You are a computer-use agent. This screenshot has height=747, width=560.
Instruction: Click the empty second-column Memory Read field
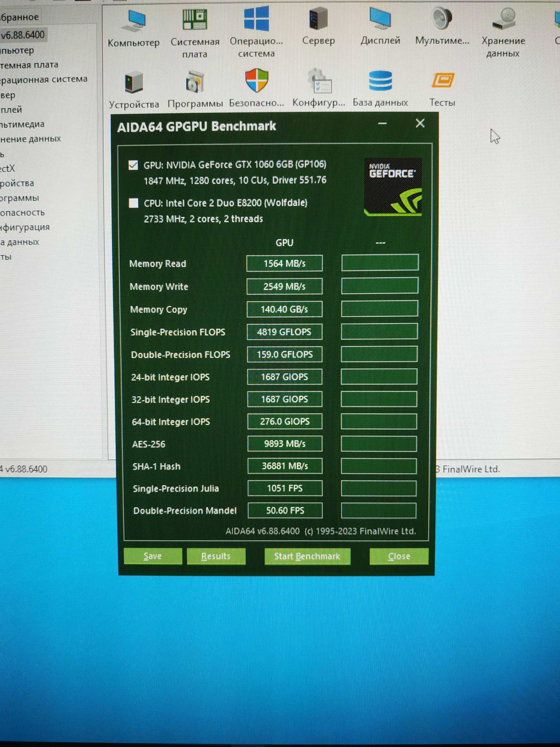(380, 263)
